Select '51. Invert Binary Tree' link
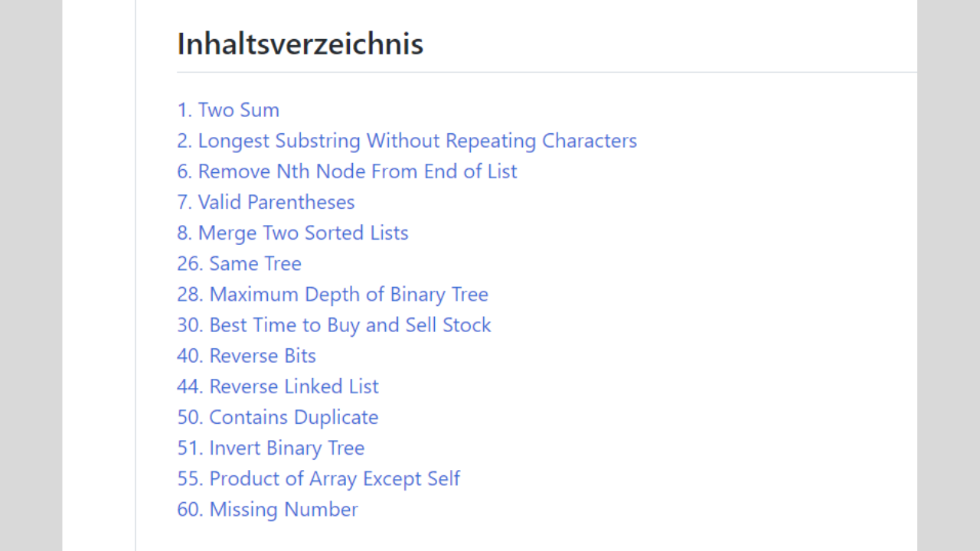The width and height of the screenshot is (980, 551). click(270, 448)
